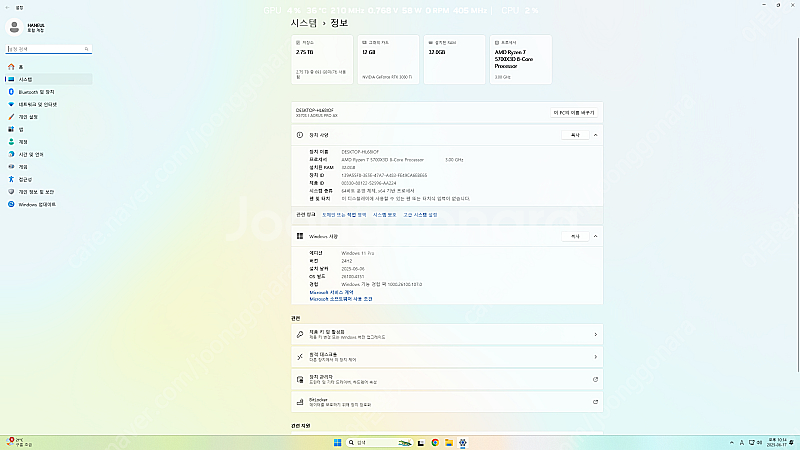Click the Privacy and security shield icon
The height and width of the screenshot is (450, 800).
[x=11, y=192]
